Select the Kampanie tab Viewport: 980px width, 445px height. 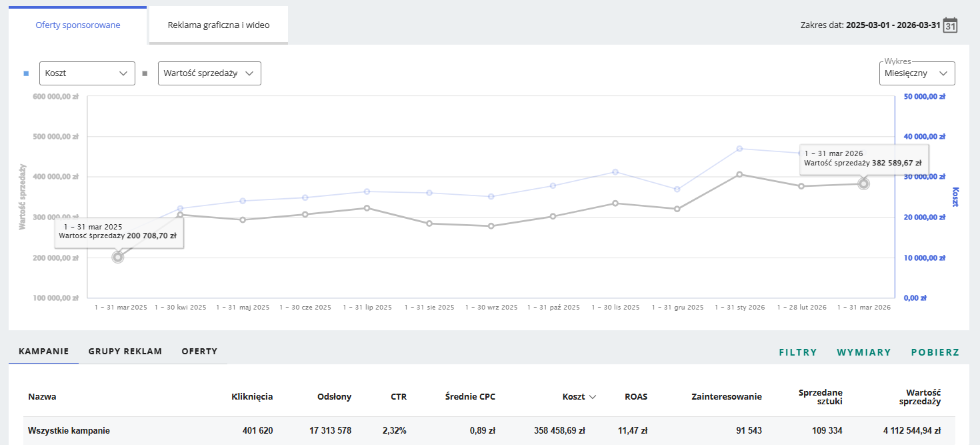click(x=44, y=351)
